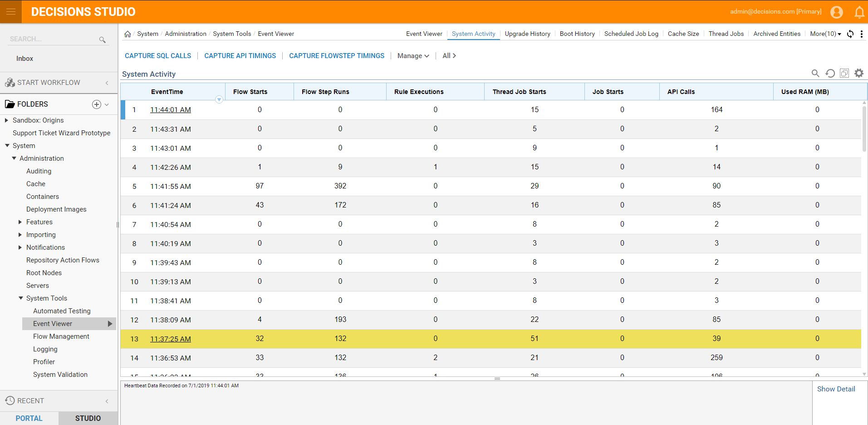Click the refresh page icon near More
This screenshot has height=425, width=868.
[x=850, y=34]
